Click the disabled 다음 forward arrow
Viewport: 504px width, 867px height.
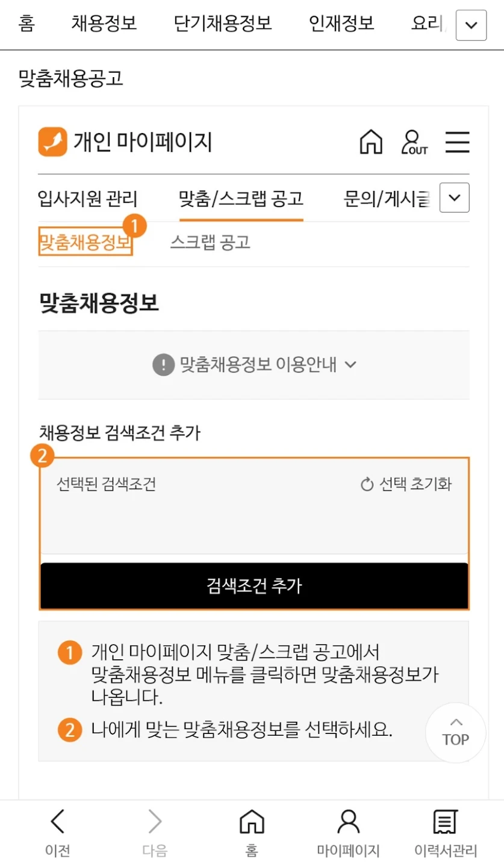point(155,821)
